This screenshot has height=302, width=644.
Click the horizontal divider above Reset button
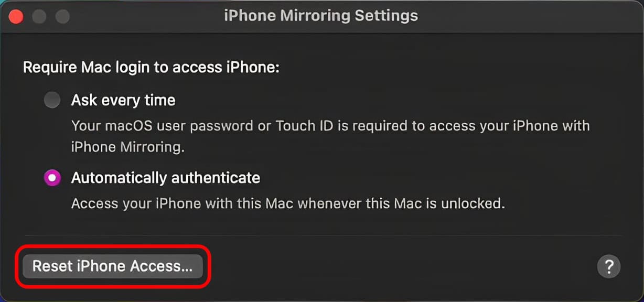click(x=323, y=235)
